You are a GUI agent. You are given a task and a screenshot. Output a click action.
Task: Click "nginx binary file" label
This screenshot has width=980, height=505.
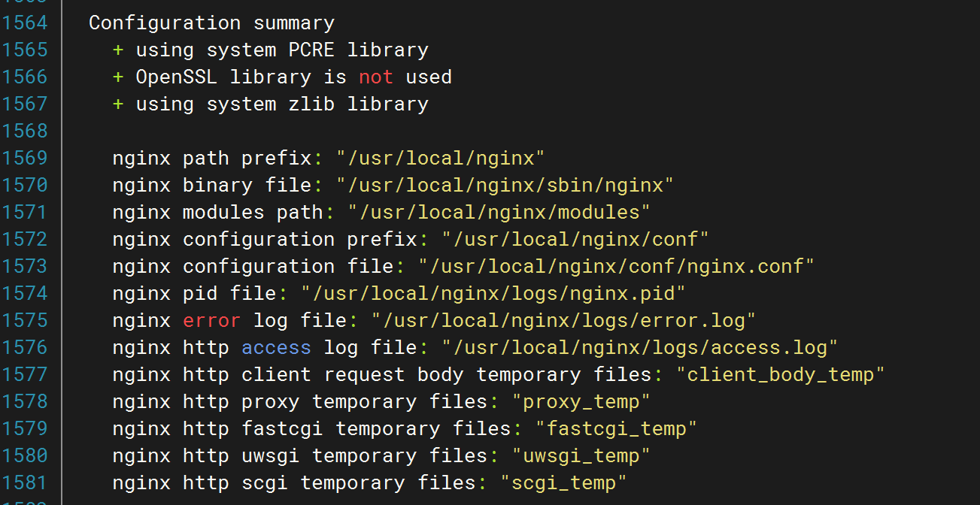tap(212, 186)
